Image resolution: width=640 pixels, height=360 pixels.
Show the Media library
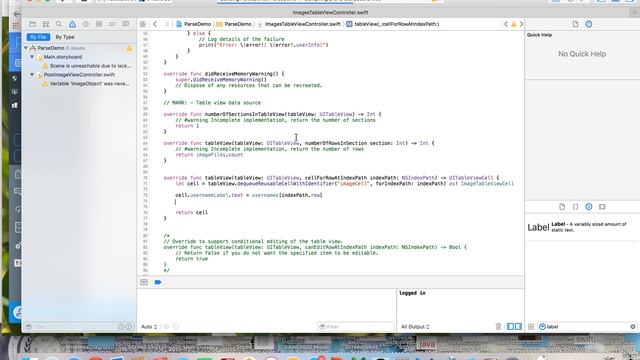pos(602,207)
